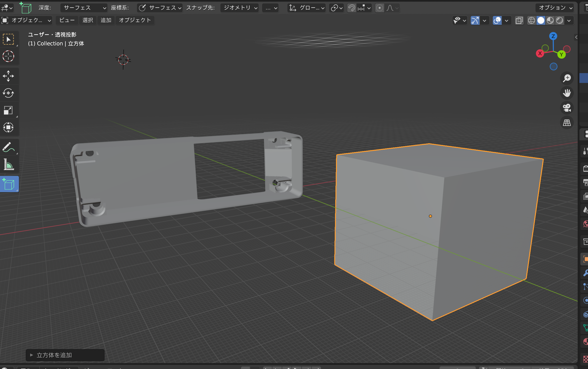This screenshot has width=588, height=369.
Task: Select solid viewport shading
Action: tap(541, 20)
